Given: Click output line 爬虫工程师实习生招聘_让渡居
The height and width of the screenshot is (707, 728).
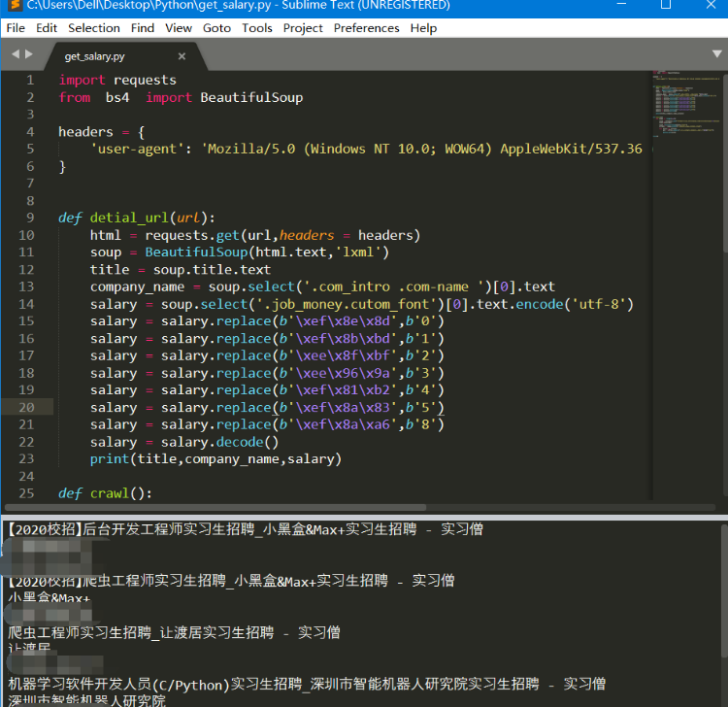Looking at the screenshot, I should coord(174,632).
